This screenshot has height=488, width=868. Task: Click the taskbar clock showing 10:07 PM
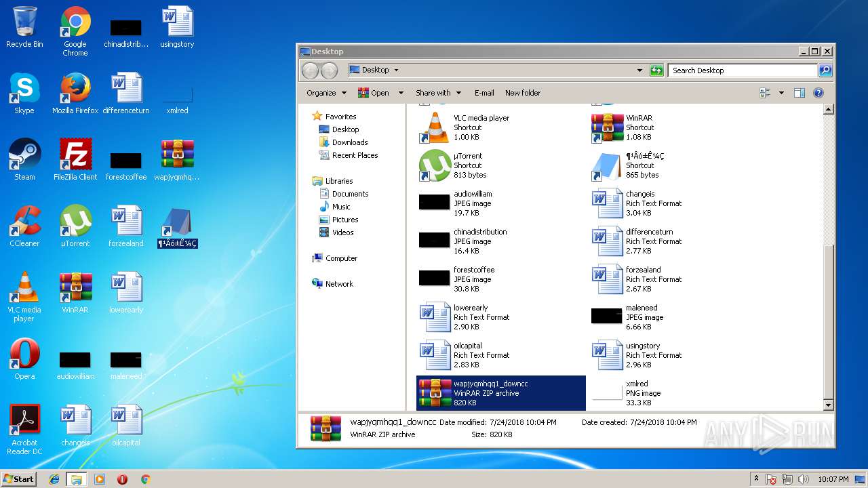click(x=832, y=479)
